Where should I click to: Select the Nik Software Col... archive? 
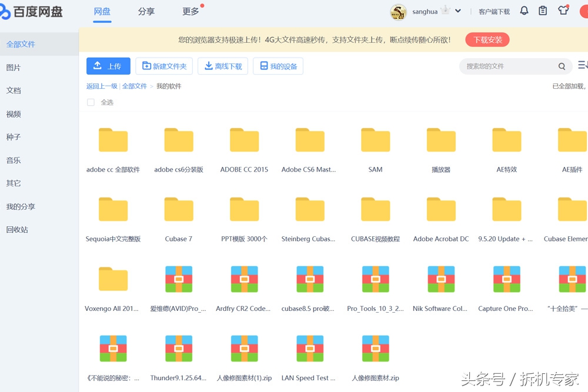click(441, 279)
